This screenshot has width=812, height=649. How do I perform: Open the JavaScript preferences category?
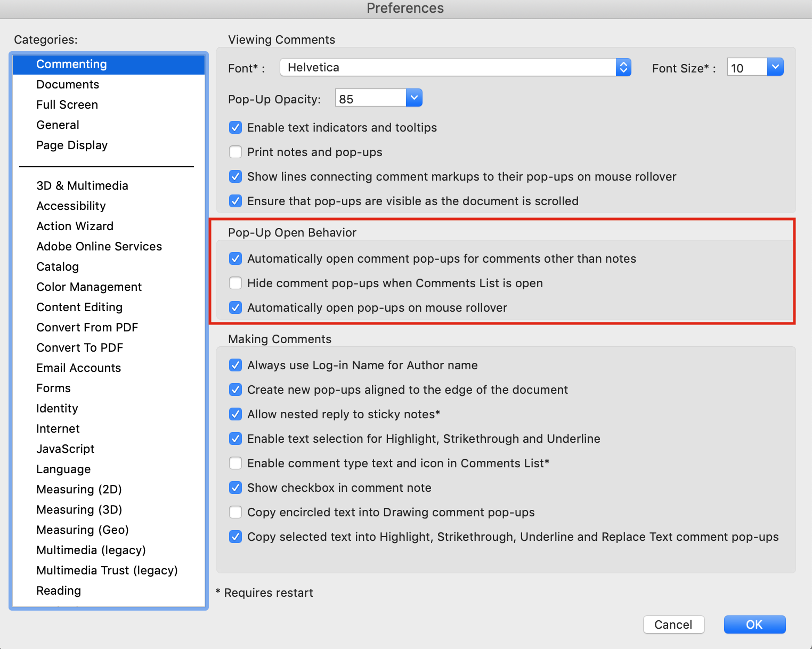point(66,449)
